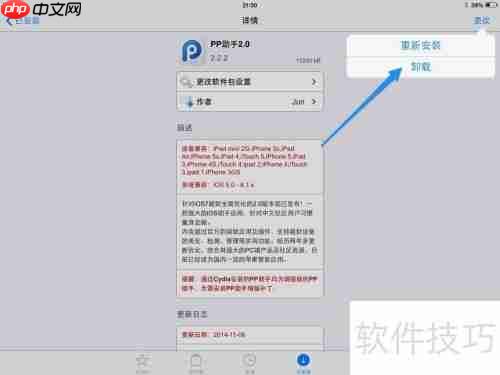500x375 pixels.
Task: Tap the magnifier icon in the settings row
Action: 186,82
